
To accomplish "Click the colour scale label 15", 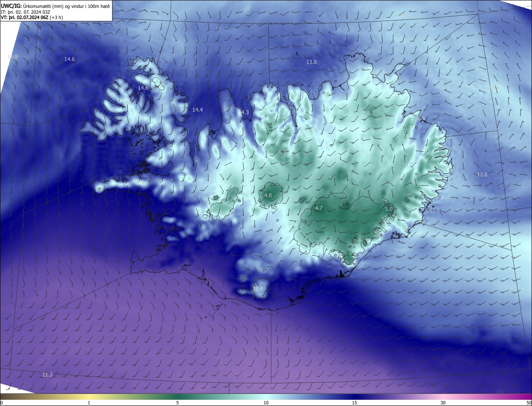I will click(x=355, y=403).
